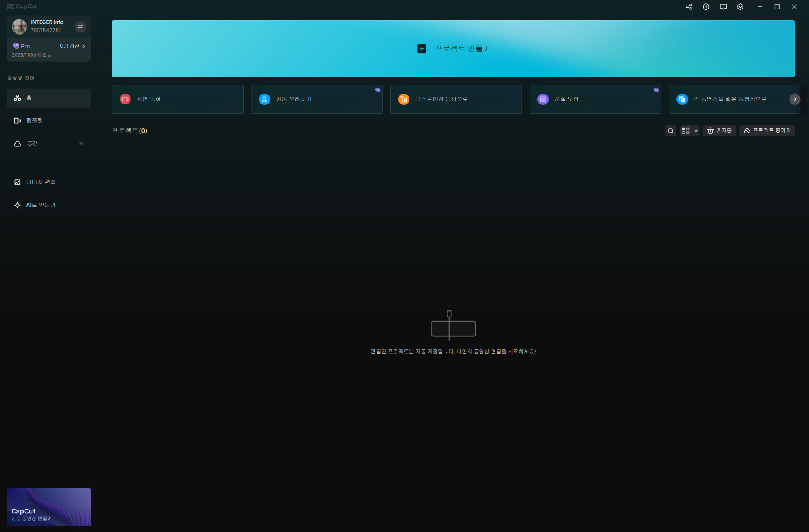Open the 휴지통 trash button
This screenshot has height=532, width=809.
point(719,131)
